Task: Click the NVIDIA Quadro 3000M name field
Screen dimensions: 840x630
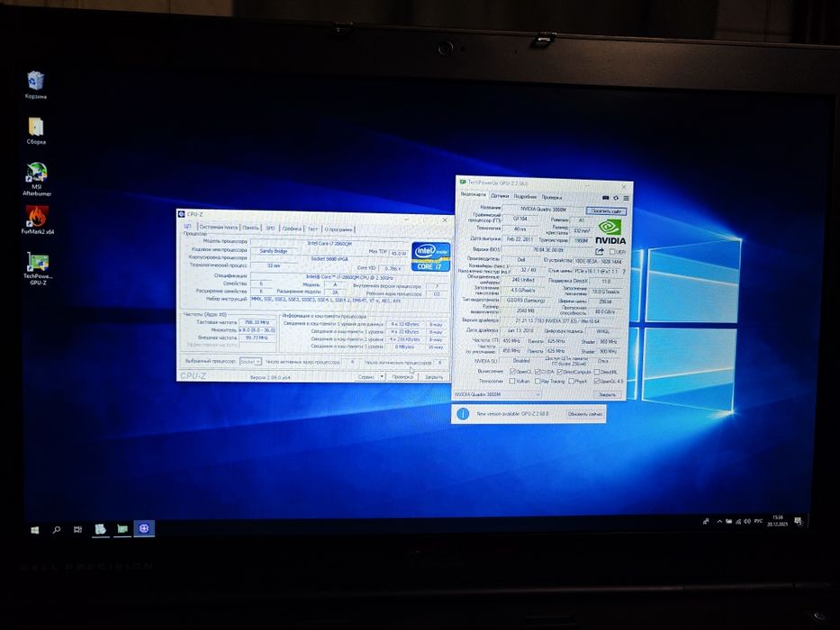Action: pos(543,210)
